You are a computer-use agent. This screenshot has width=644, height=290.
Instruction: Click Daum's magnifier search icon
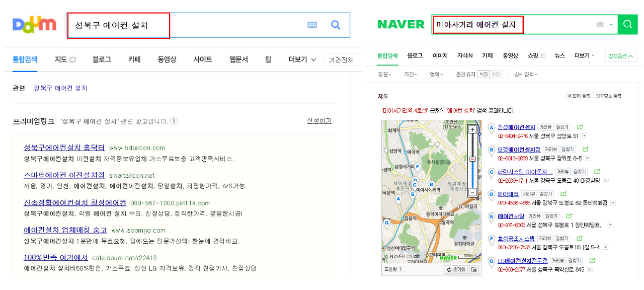336,25
